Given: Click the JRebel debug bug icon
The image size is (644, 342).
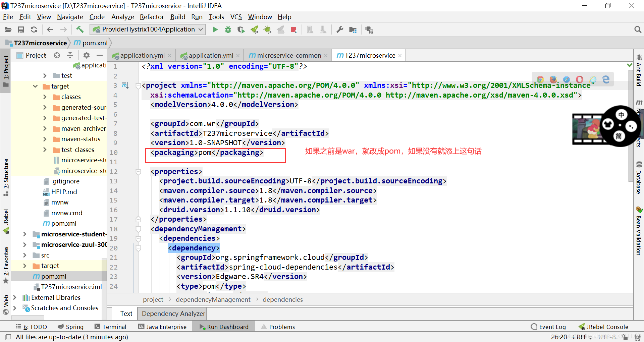Looking at the screenshot, I should 268,30.
